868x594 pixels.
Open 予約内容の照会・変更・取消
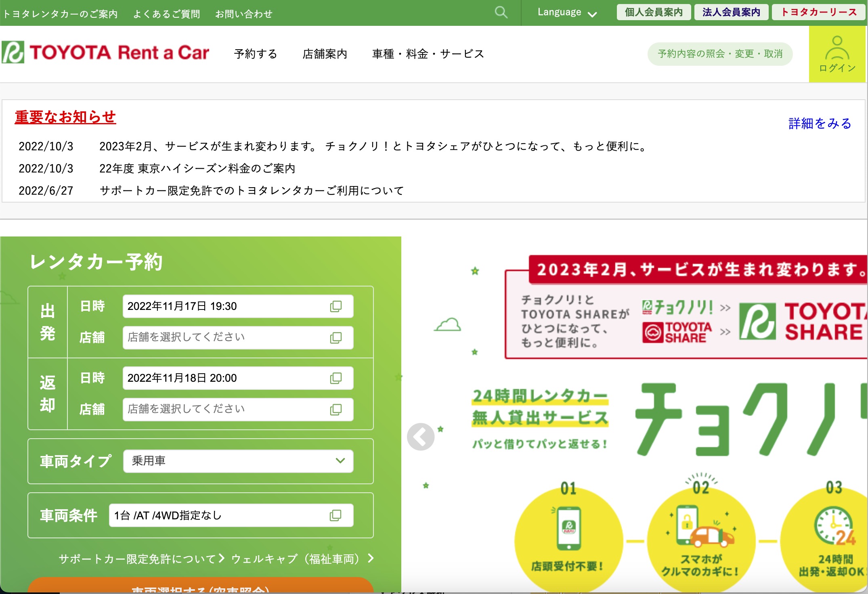tap(720, 52)
